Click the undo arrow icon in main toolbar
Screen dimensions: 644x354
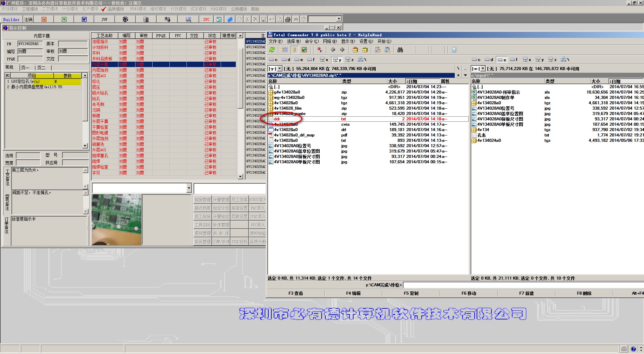(x=272, y=19)
